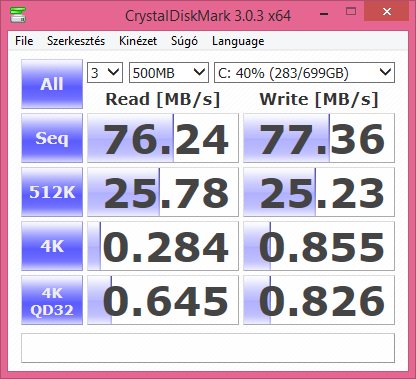Select the 512K write result 25.23
Screen dimensions: 416x379
319,192
